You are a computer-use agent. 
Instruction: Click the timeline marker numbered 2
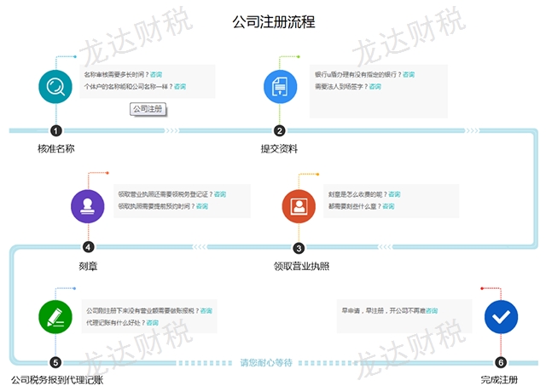(279, 130)
